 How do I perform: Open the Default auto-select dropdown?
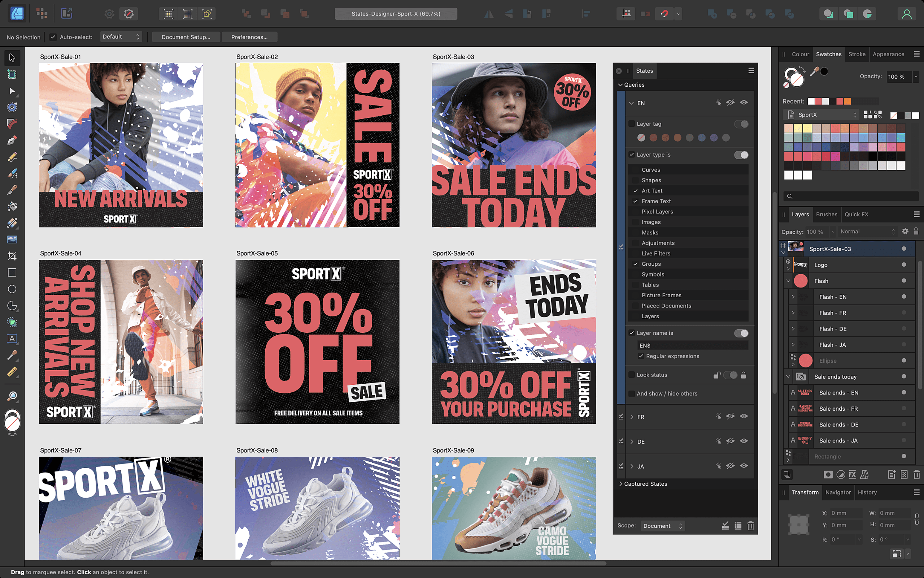click(121, 37)
